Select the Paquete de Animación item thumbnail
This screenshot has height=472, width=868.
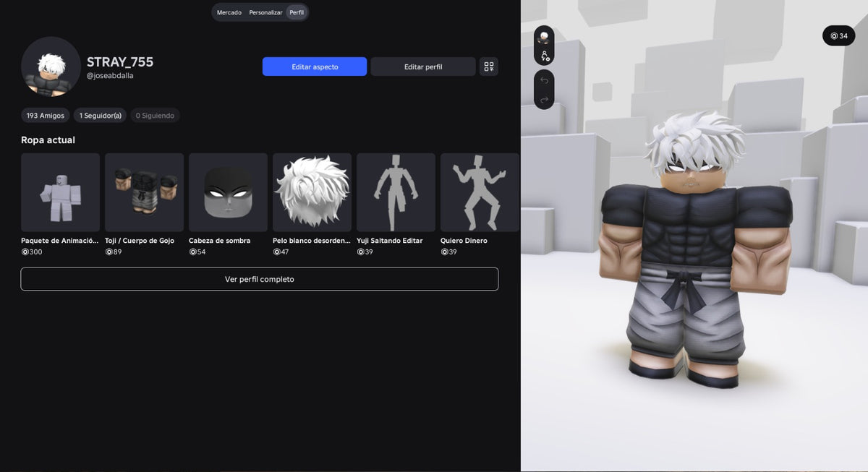click(x=61, y=192)
